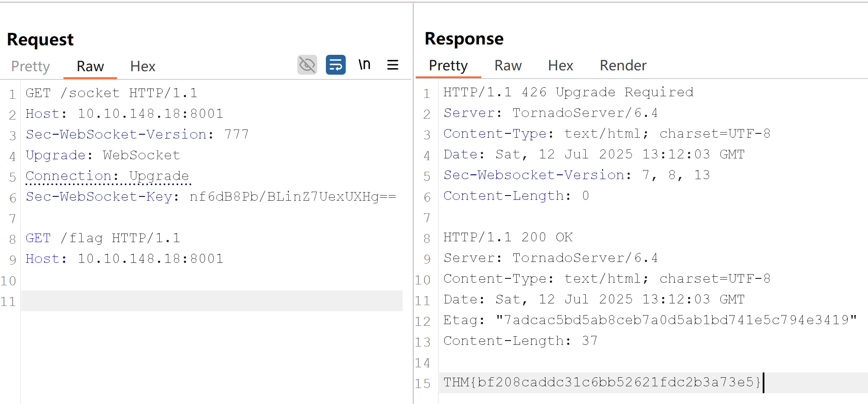The image size is (868, 404).
Task: Select the Raw tab in the Request panel
Action: click(x=90, y=66)
